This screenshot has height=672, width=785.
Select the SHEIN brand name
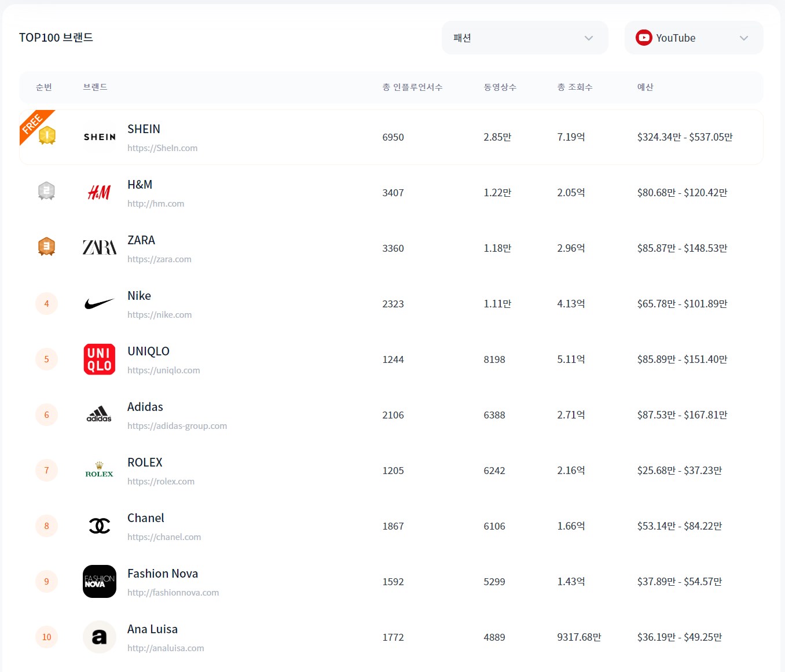pos(144,129)
